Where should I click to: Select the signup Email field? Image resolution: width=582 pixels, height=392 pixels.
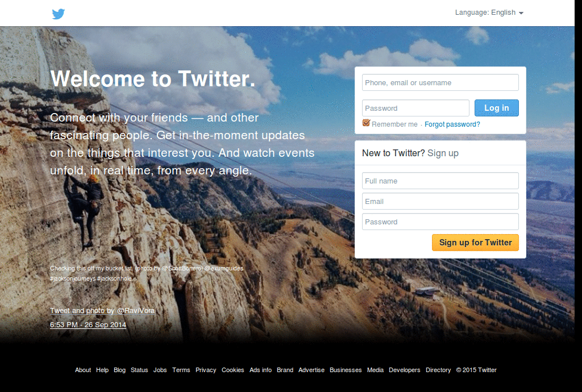[x=440, y=201]
